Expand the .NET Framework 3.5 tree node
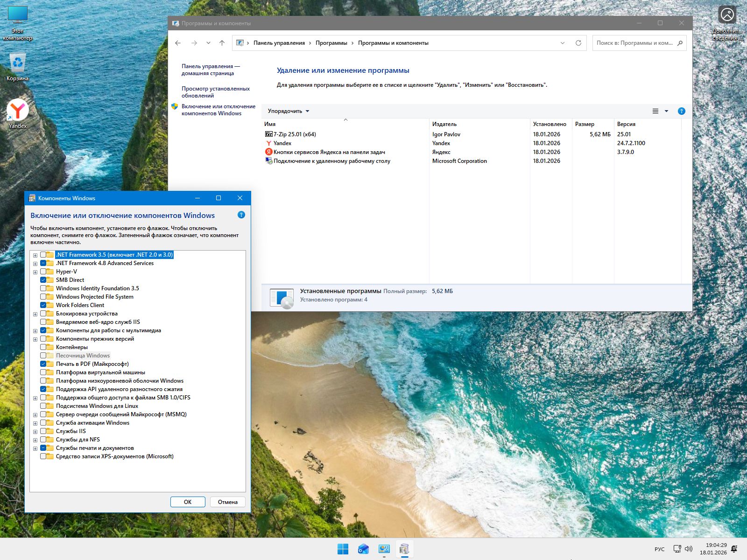This screenshot has height=560, width=747. 35,255
